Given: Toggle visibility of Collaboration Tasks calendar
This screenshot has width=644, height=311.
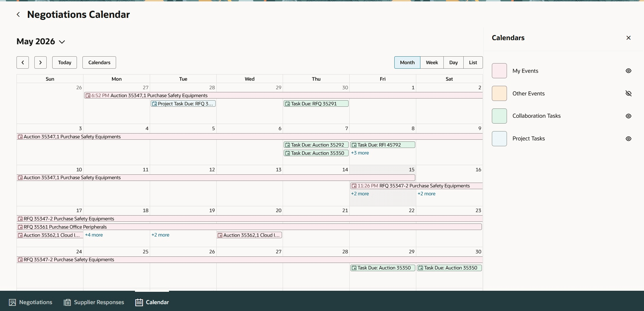Looking at the screenshot, I should point(629,116).
